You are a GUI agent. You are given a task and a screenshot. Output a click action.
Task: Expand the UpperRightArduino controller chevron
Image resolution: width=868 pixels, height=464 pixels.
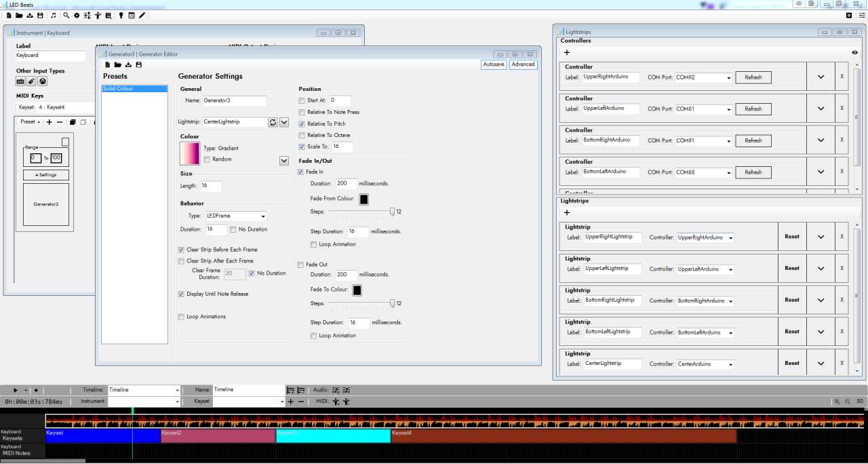tap(821, 77)
